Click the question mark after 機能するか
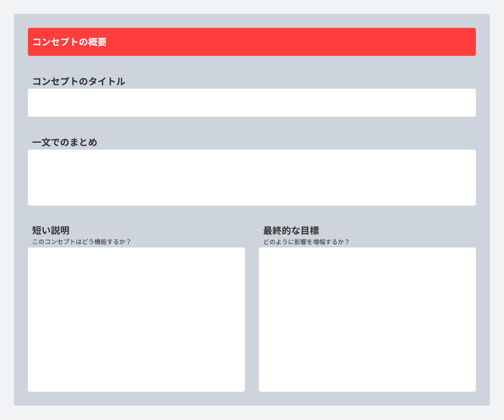 pos(128,242)
